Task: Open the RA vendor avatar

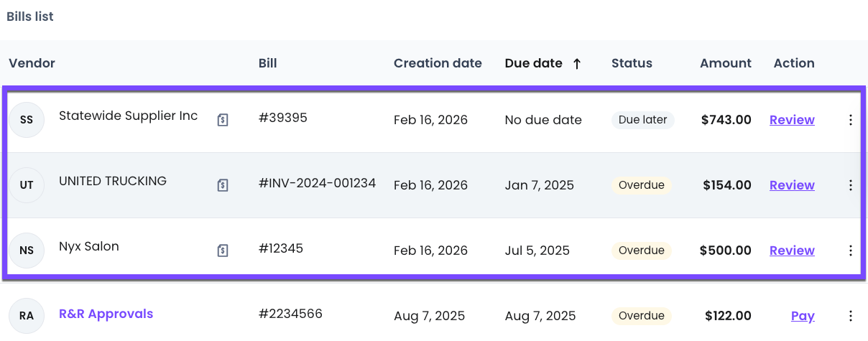Action: pos(27,316)
